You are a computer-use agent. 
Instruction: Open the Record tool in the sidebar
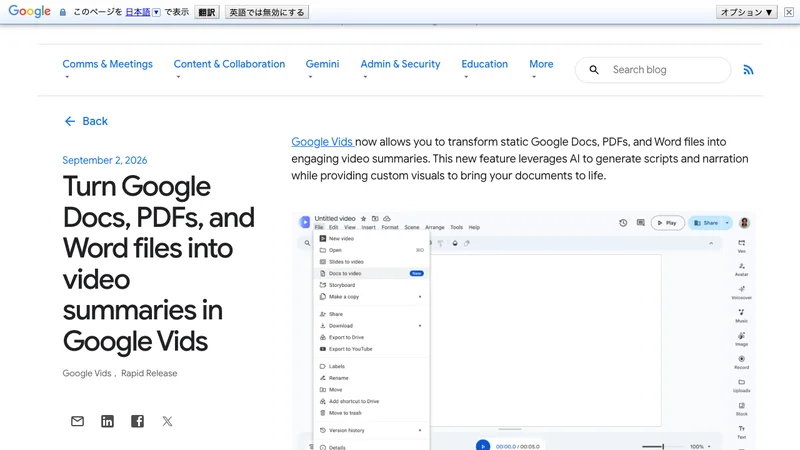[x=741, y=362]
